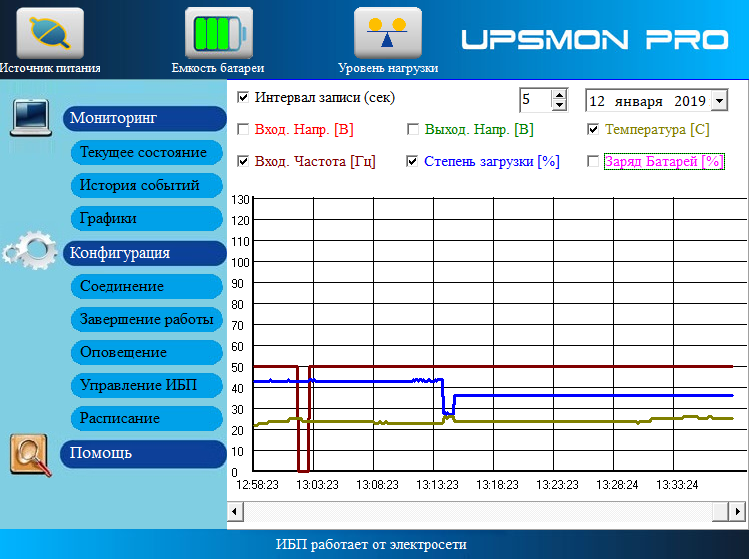Click the interval value field showing 5

(x=535, y=100)
